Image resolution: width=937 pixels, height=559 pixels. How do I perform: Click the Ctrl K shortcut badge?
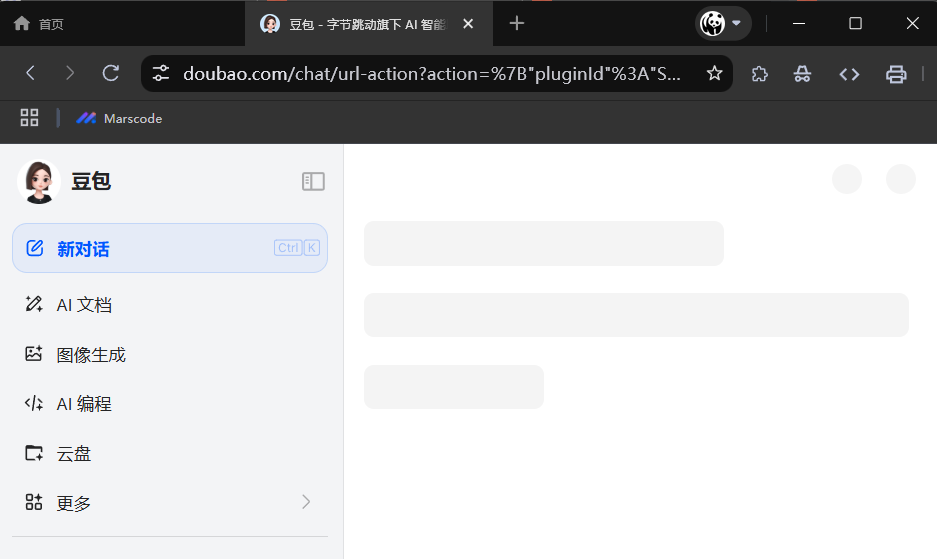(297, 248)
